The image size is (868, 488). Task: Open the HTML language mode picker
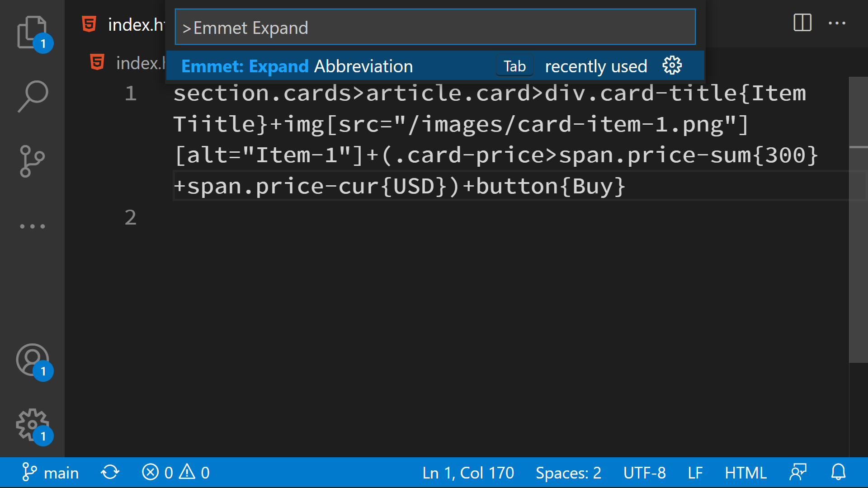click(x=745, y=473)
